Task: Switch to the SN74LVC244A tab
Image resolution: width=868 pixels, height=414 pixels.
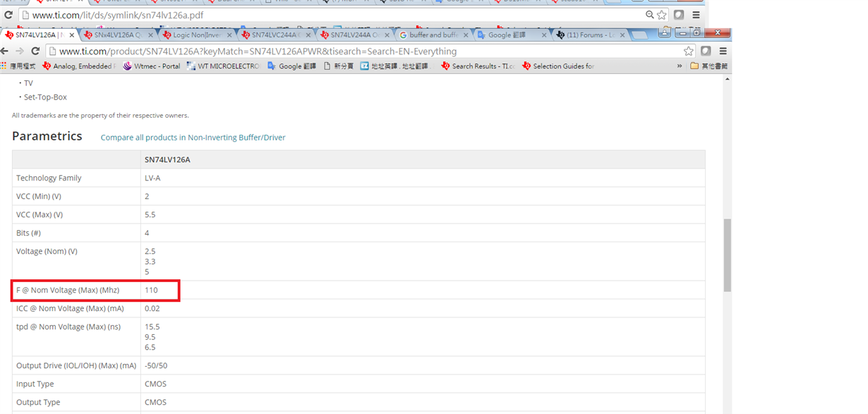Action: click(x=275, y=35)
